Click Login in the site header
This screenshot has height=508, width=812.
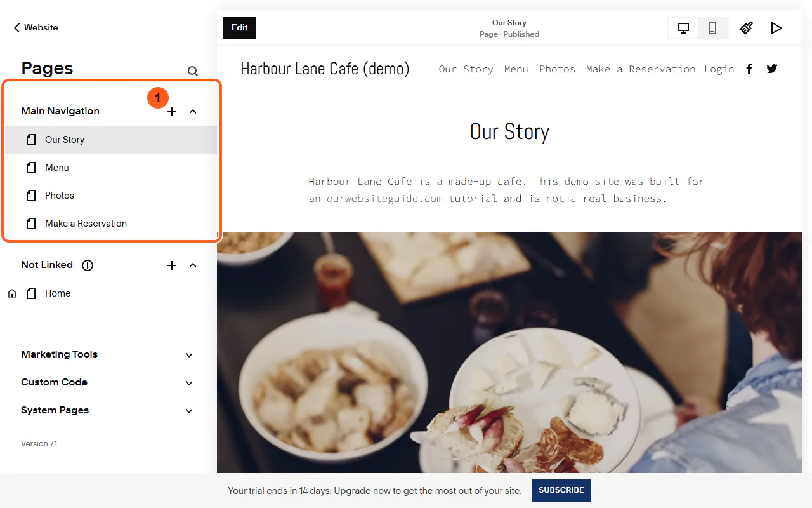(719, 69)
